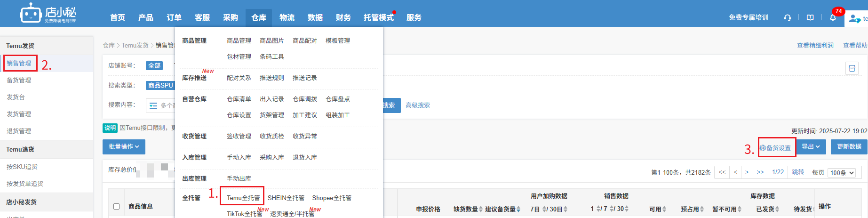Open the 财务 top menu
The image size is (868, 218).
(x=343, y=17)
